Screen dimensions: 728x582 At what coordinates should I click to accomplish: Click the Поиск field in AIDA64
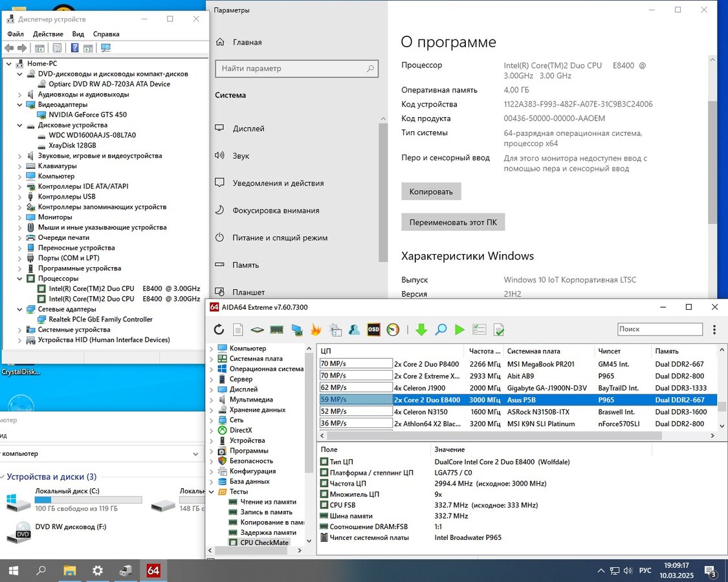click(x=660, y=329)
